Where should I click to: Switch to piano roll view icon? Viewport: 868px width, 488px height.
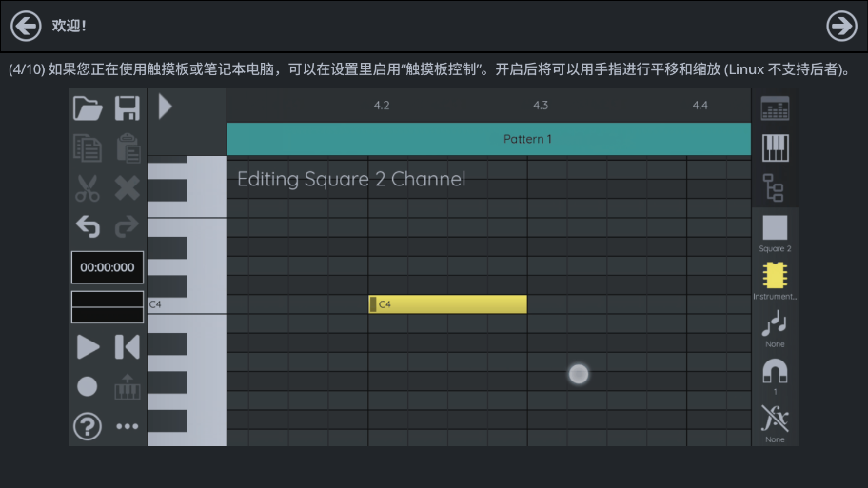click(x=775, y=147)
